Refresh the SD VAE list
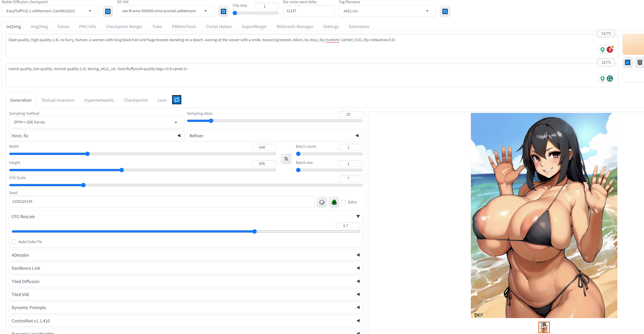This screenshot has height=334, width=644. tap(223, 11)
